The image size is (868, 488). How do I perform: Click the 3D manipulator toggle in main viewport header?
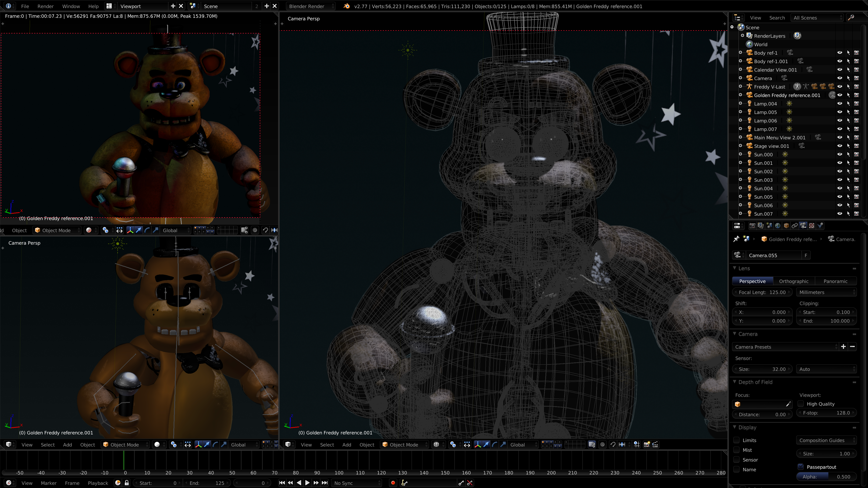477,445
